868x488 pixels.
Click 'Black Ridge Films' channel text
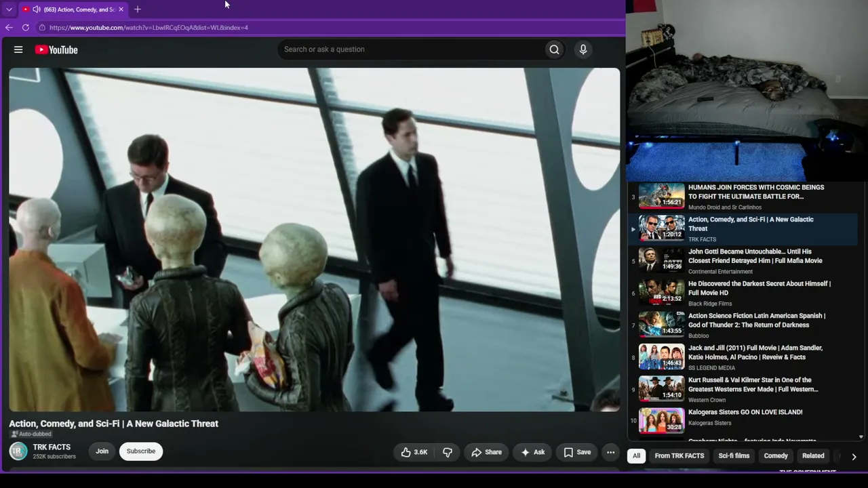click(x=710, y=304)
